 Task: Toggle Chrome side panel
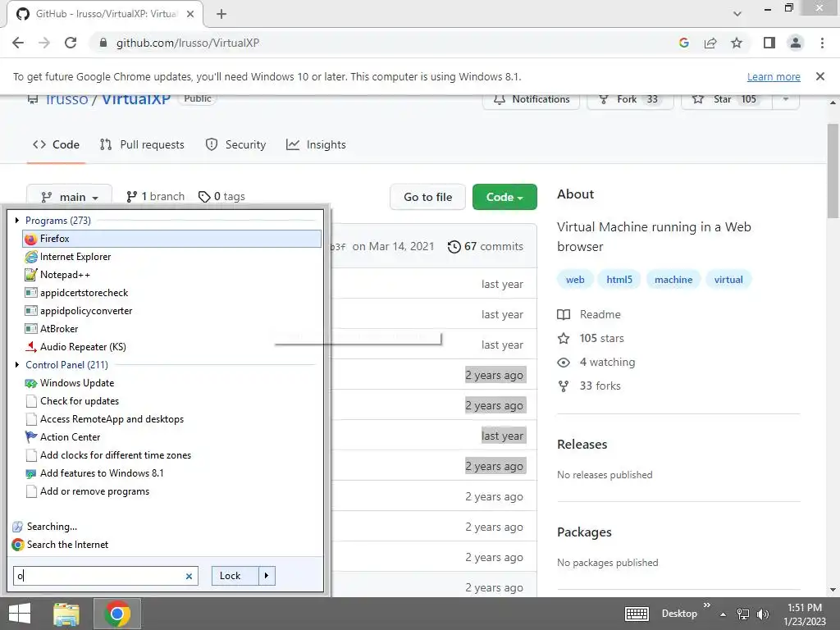769,43
